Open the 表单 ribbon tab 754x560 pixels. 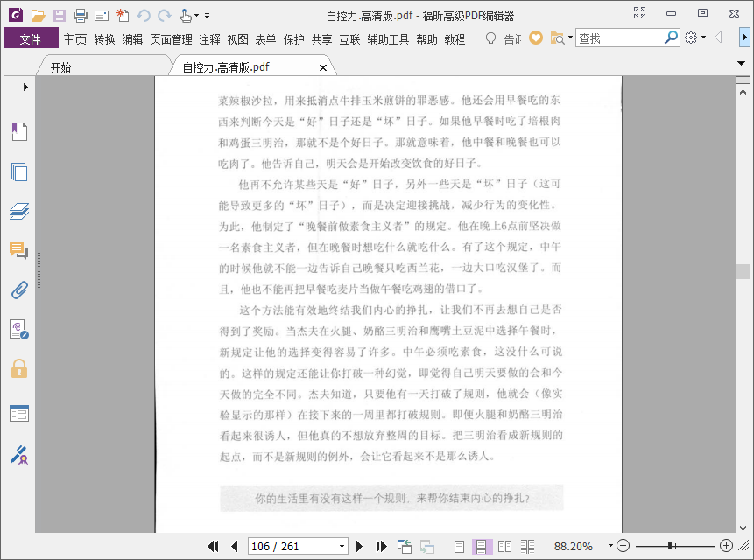click(x=265, y=39)
